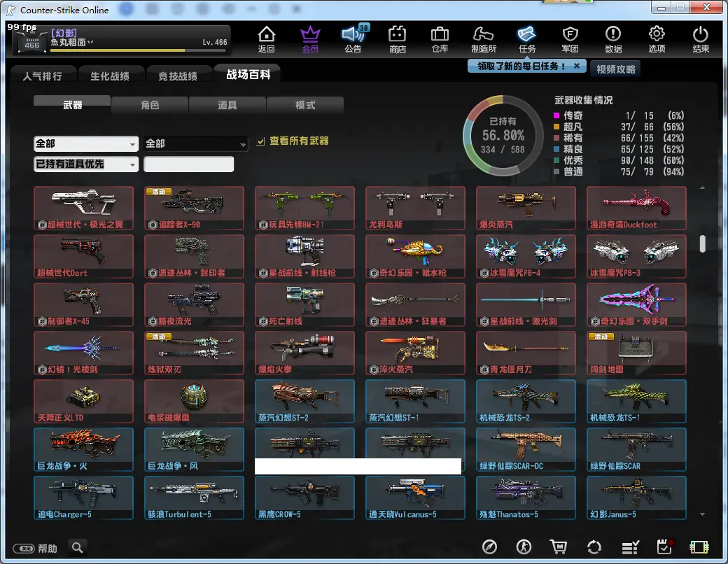This screenshot has height=564, width=728.
Task: Open the 商店 shop icon
Action: point(397,39)
